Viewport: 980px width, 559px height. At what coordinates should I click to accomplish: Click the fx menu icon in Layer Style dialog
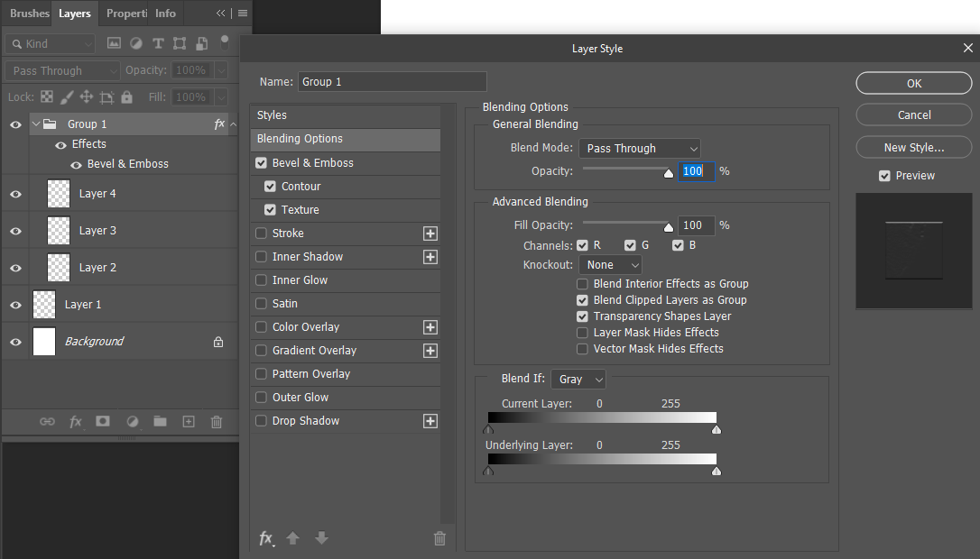click(266, 538)
